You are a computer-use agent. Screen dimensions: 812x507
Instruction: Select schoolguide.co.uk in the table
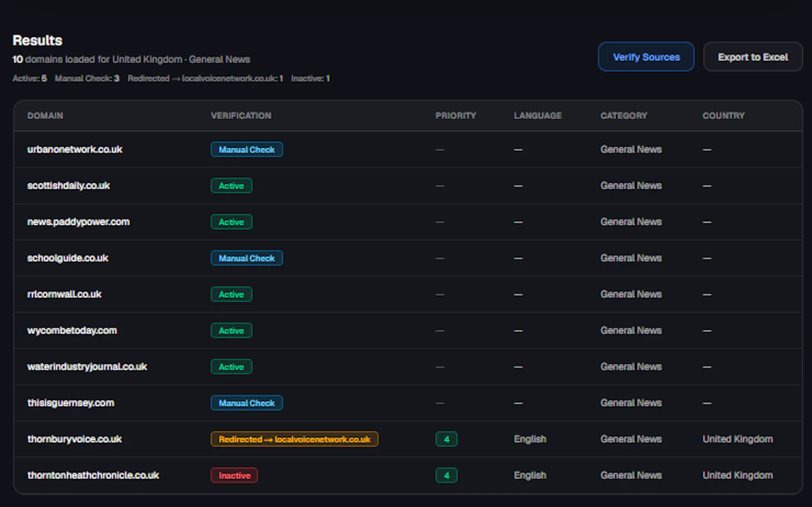coord(67,258)
